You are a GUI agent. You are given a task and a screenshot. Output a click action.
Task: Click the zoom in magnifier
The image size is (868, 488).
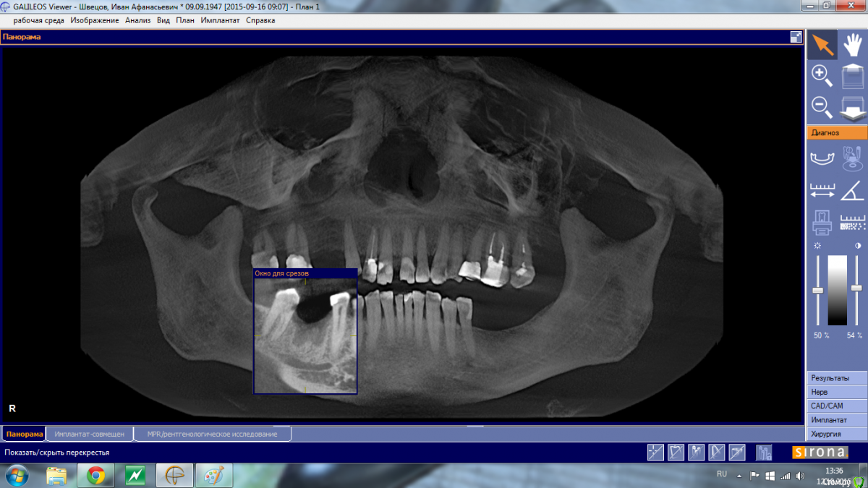822,75
